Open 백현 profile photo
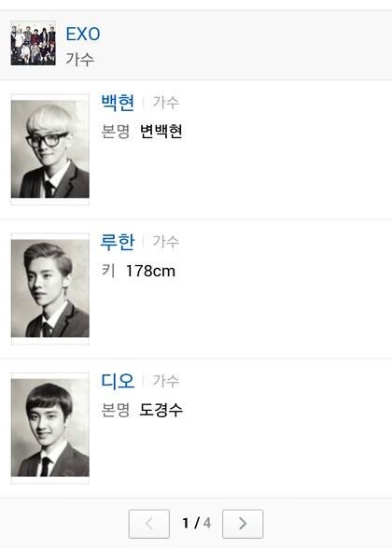 50,149
